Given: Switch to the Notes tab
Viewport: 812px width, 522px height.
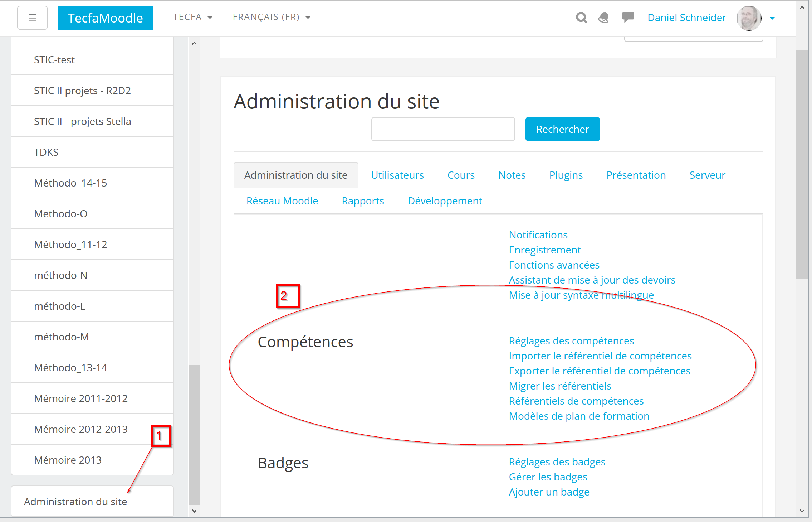Looking at the screenshot, I should 512,175.
